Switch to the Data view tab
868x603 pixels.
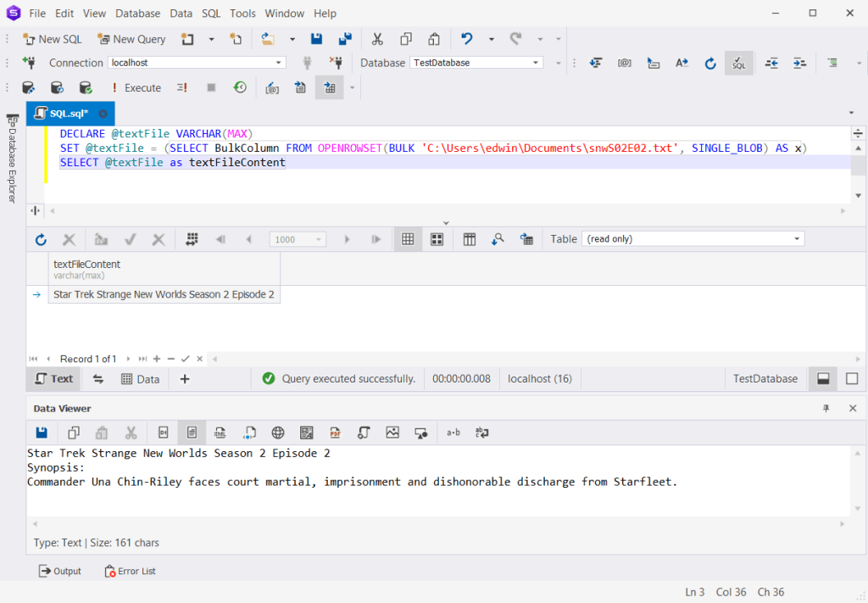coord(140,379)
